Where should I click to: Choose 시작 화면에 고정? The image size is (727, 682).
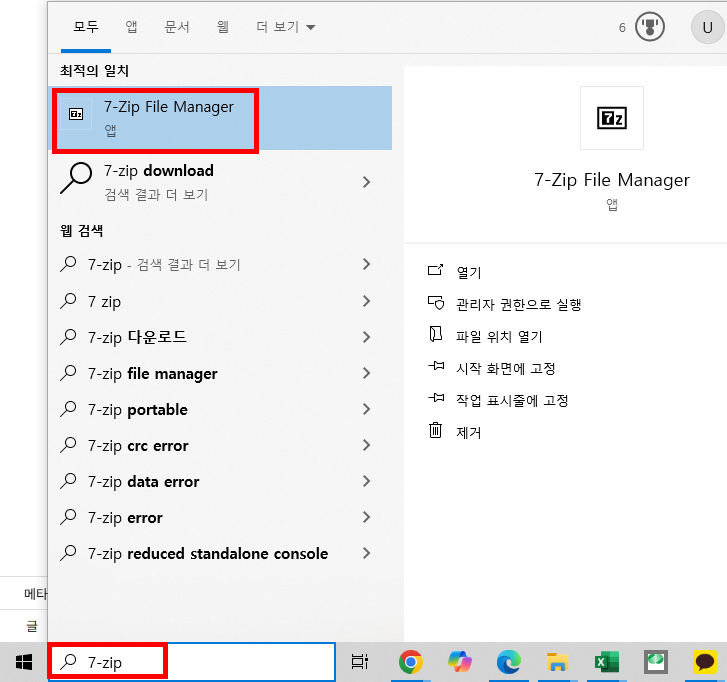click(x=506, y=368)
